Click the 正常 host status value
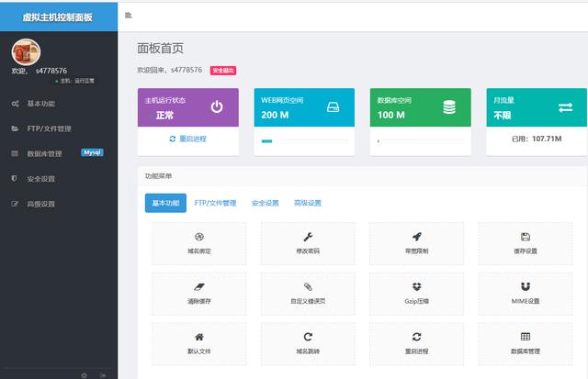Screen dimensions: 588x379 coord(164,116)
